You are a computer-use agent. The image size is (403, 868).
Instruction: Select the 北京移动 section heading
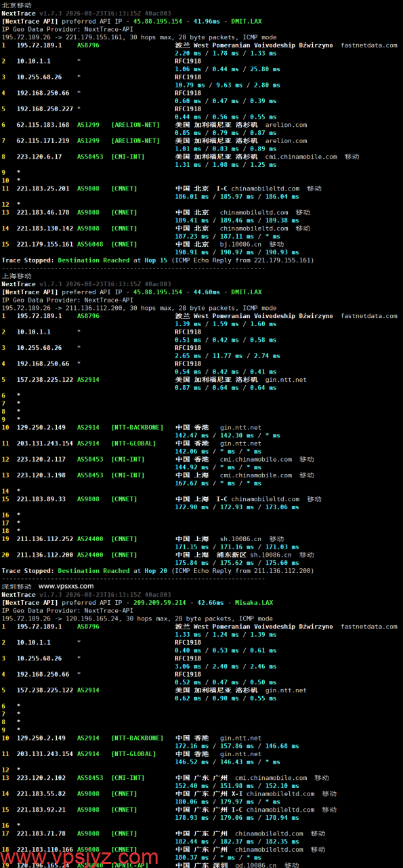pyautogui.click(x=16, y=5)
